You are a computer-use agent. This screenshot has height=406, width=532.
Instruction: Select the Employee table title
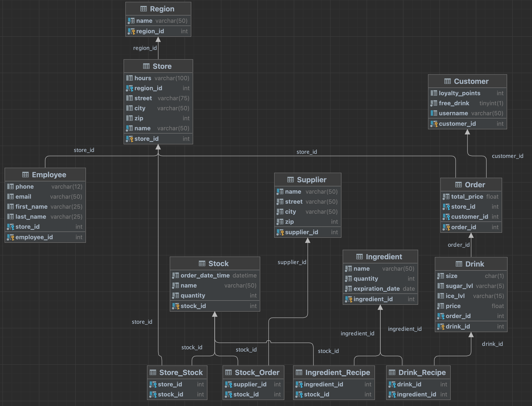pos(49,175)
